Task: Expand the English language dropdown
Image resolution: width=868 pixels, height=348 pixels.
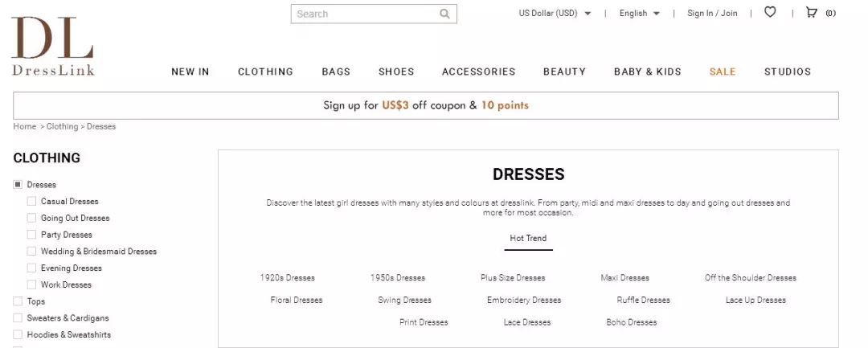Action: click(639, 13)
